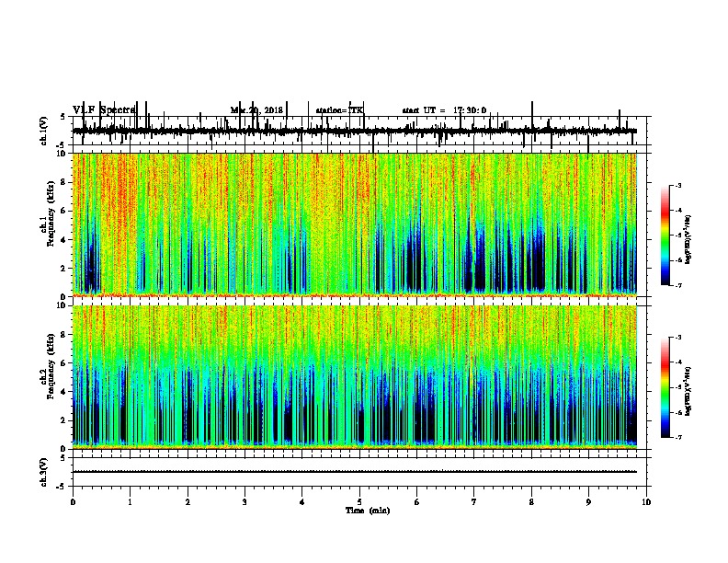
Task: Click the 'ch.1(V)' axis label
Action: (x=44, y=131)
